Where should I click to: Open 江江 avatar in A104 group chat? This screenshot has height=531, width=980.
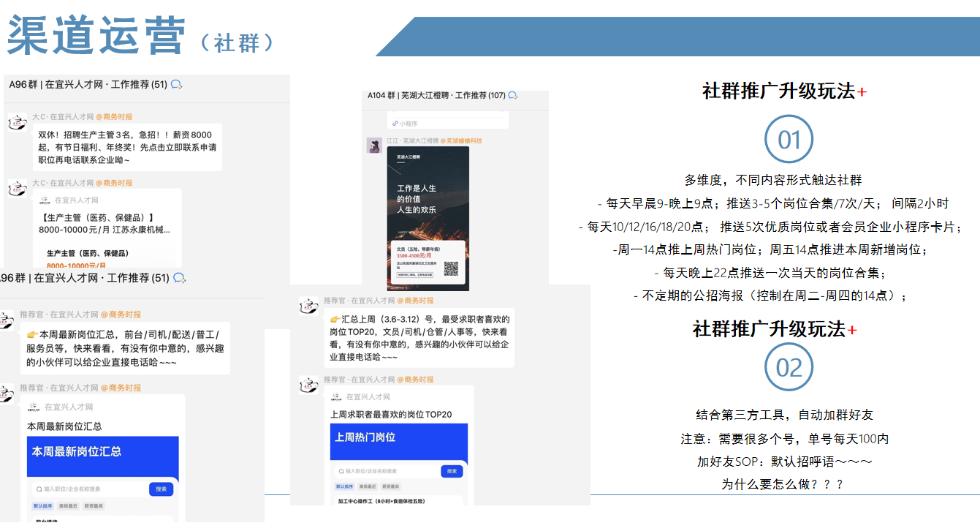click(374, 145)
